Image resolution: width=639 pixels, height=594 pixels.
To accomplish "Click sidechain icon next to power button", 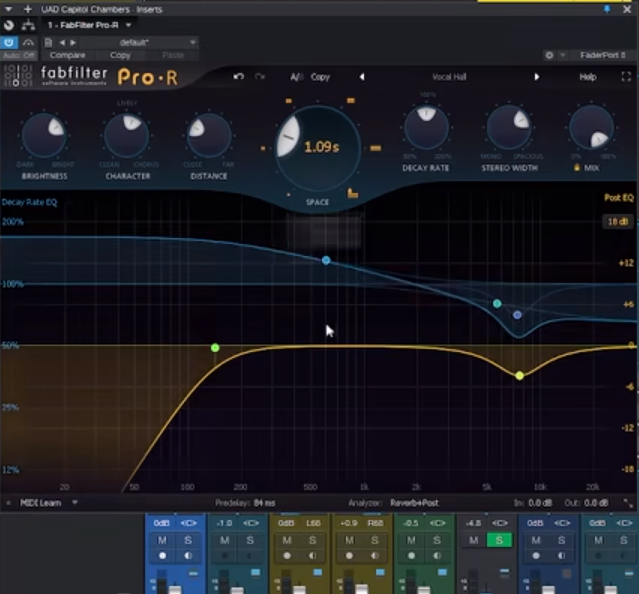I will click(28, 42).
